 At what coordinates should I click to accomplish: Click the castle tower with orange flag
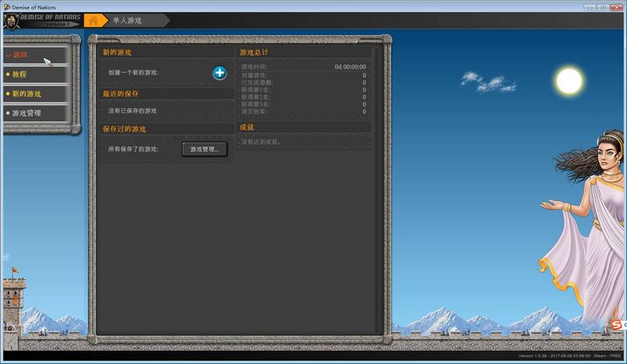click(x=13, y=301)
